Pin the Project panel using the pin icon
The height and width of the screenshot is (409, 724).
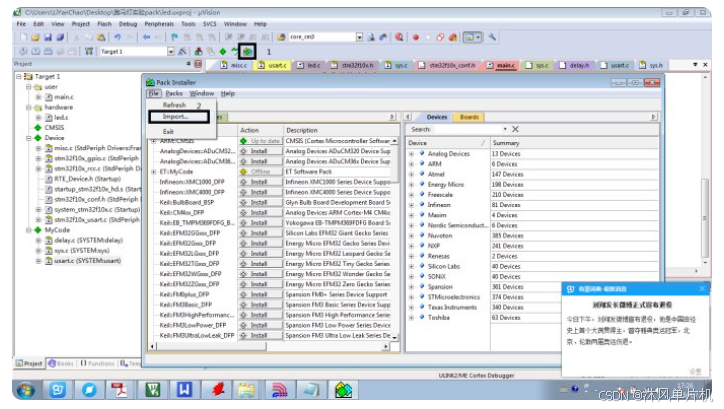[188, 64]
